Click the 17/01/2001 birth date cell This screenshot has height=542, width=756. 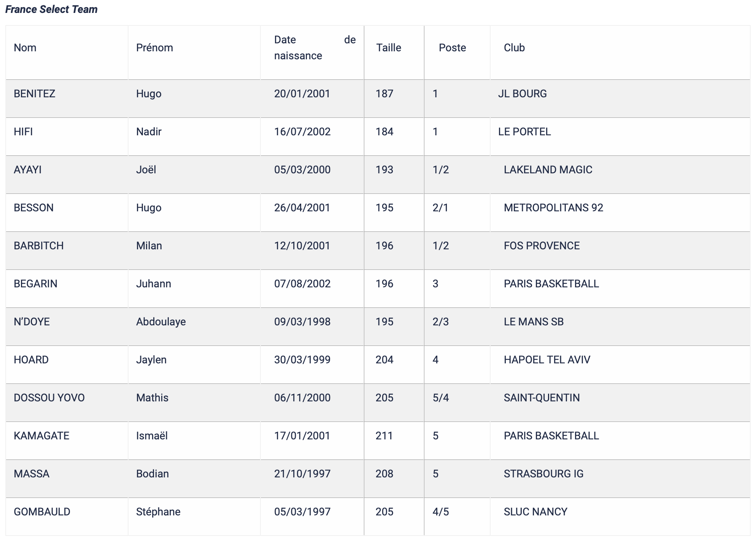(302, 436)
